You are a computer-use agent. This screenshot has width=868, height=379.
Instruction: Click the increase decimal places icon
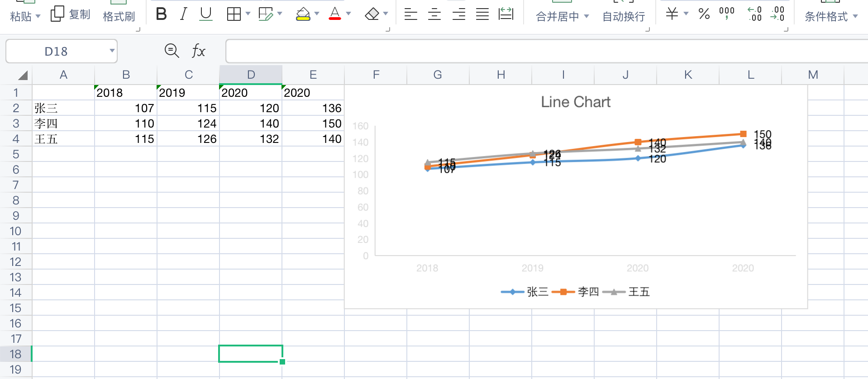pyautogui.click(x=754, y=14)
